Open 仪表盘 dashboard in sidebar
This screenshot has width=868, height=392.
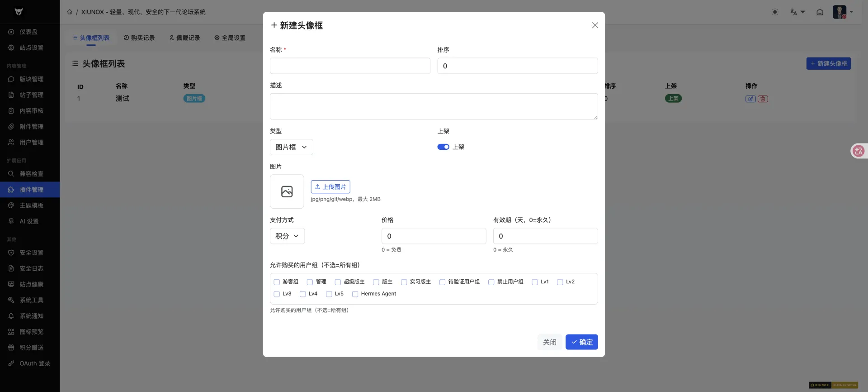coord(30,32)
